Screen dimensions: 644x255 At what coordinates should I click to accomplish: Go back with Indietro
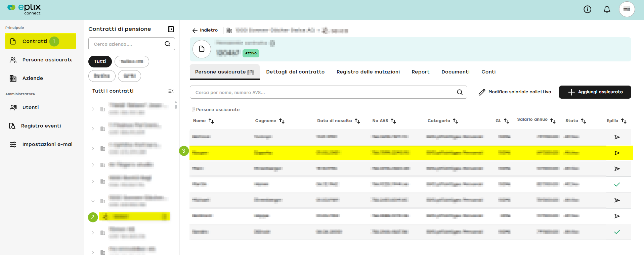[x=205, y=30]
